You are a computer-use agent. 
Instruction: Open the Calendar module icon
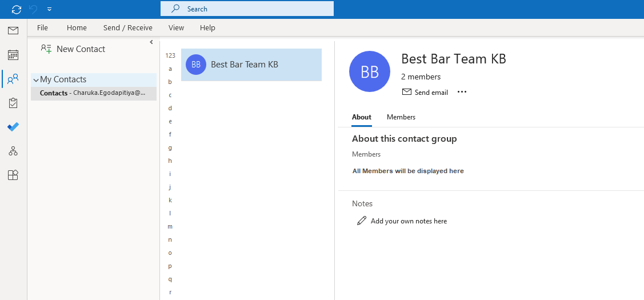(13, 55)
